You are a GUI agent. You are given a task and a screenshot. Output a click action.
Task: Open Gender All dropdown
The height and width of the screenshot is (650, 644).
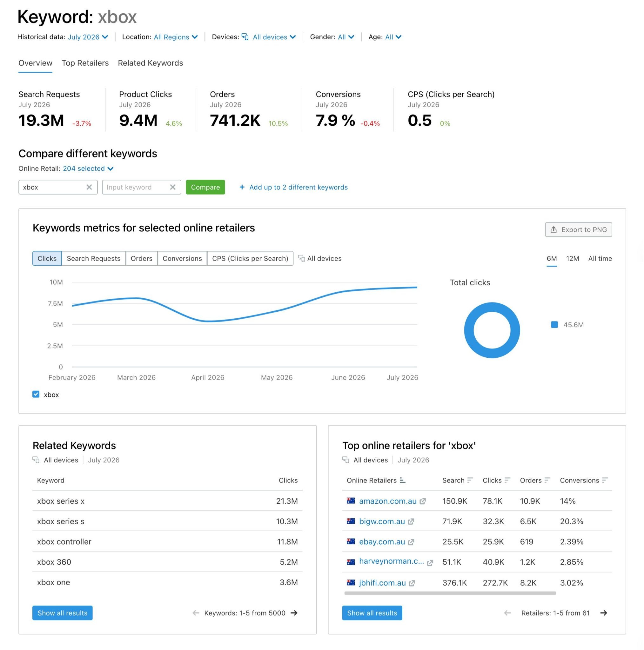(346, 37)
